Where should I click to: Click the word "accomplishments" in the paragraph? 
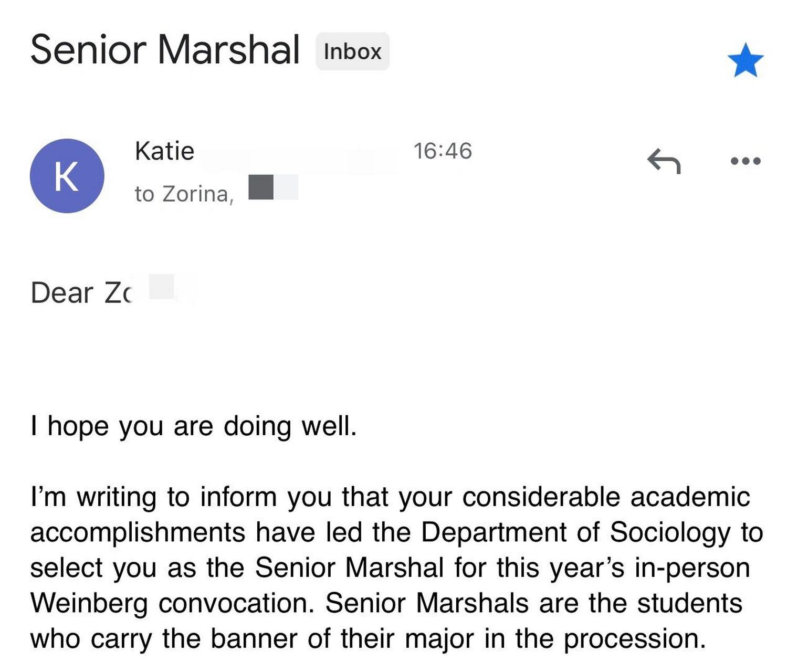point(138,532)
